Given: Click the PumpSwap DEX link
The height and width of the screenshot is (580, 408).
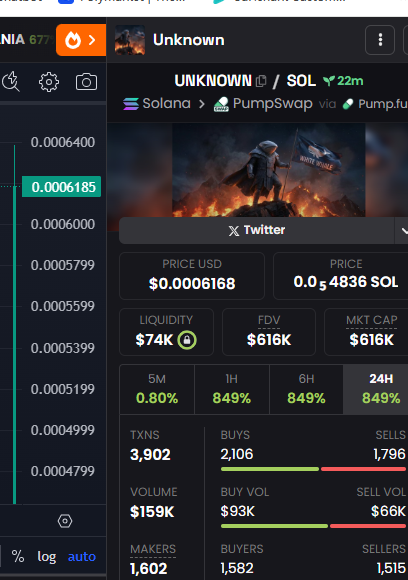Looking at the screenshot, I should [x=263, y=104].
